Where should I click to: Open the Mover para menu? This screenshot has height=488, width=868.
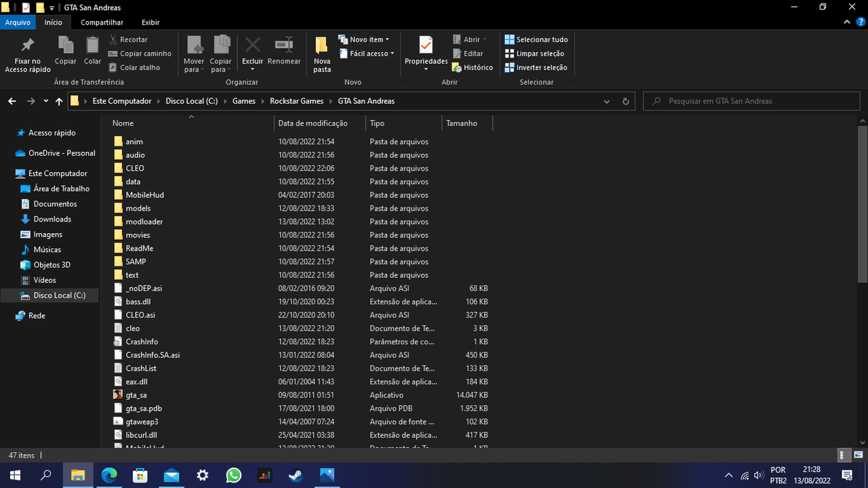pyautogui.click(x=194, y=55)
